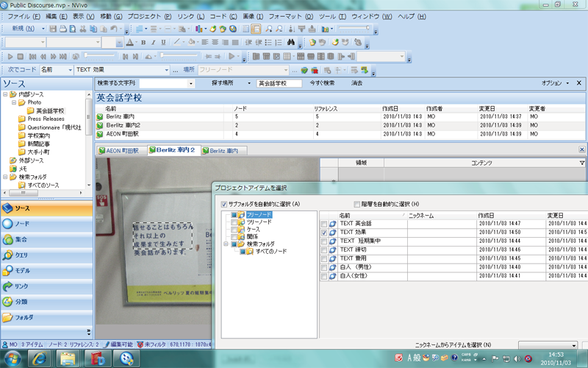The image size is (588, 368).
Task: Click the 今すぐ検索 search button
Action: tap(322, 83)
